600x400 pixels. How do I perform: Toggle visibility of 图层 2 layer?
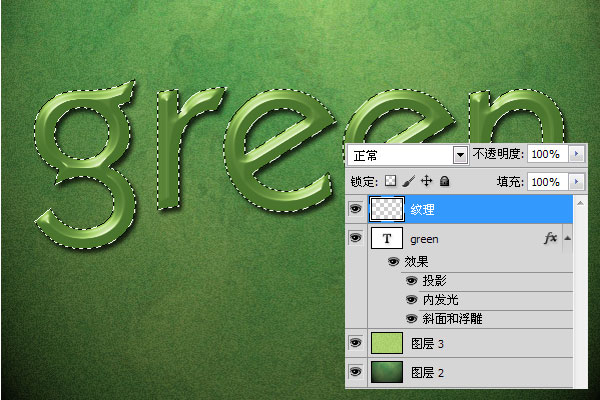coord(354,373)
